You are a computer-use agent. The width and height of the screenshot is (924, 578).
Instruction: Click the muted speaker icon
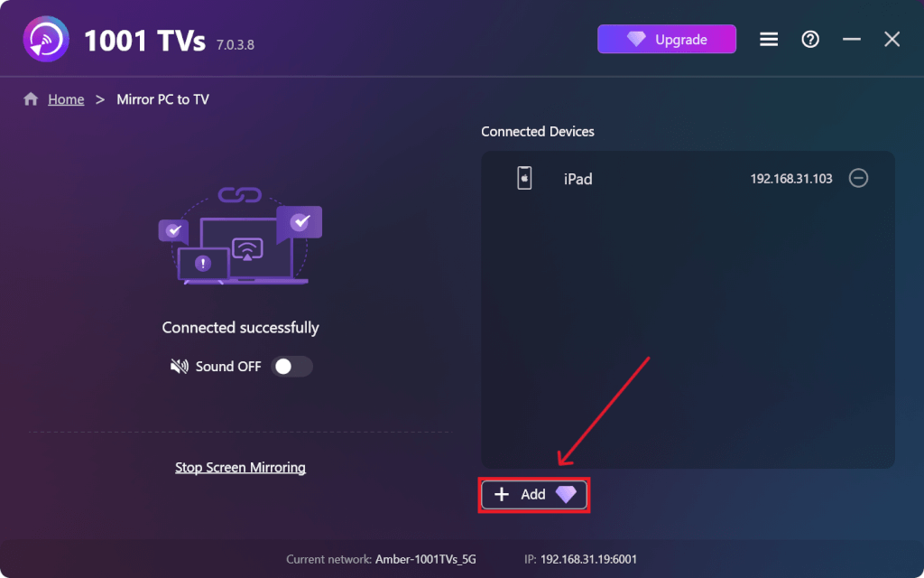point(180,367)
